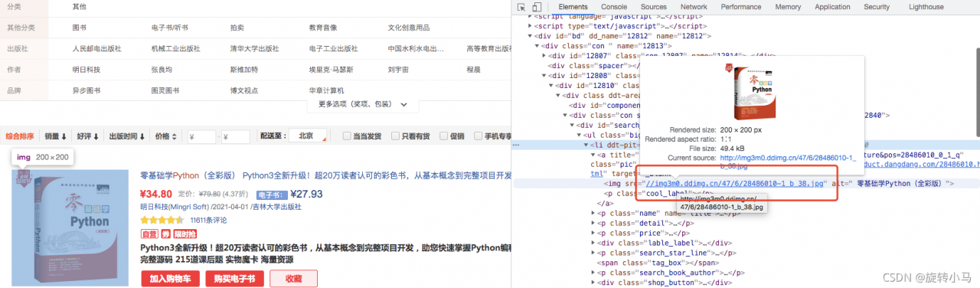Screen dimensions: 980x288
Task: Open the Memory tab
Action: click(788, 7)
